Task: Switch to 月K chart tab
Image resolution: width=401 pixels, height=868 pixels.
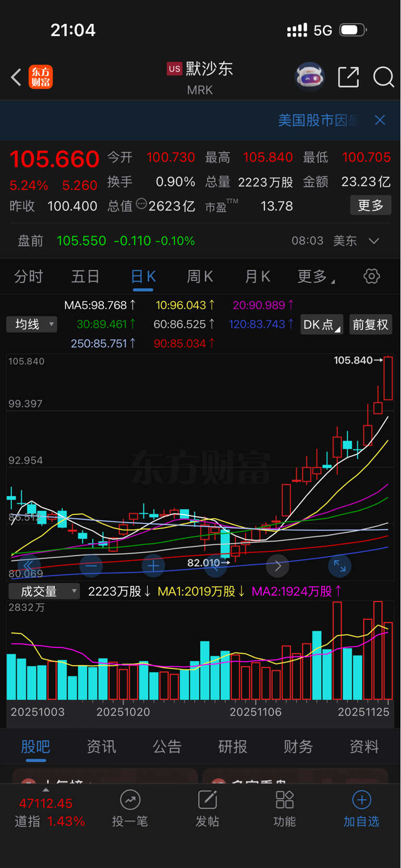Action: pos(258,276)
